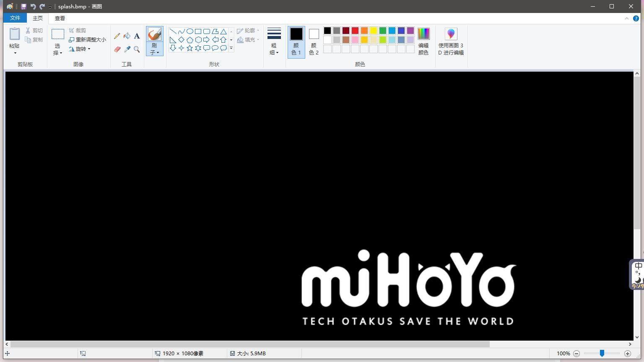The height and width of the screenshot is (362, 644).
Task: Toggle Color 2 as active color
Action: pos(314,41)
